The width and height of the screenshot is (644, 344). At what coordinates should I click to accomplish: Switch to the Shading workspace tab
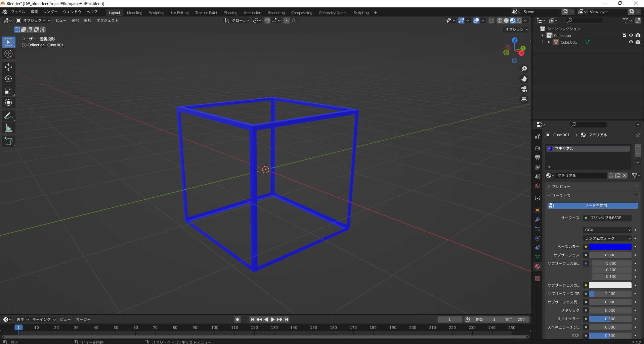tap(231, 13)
